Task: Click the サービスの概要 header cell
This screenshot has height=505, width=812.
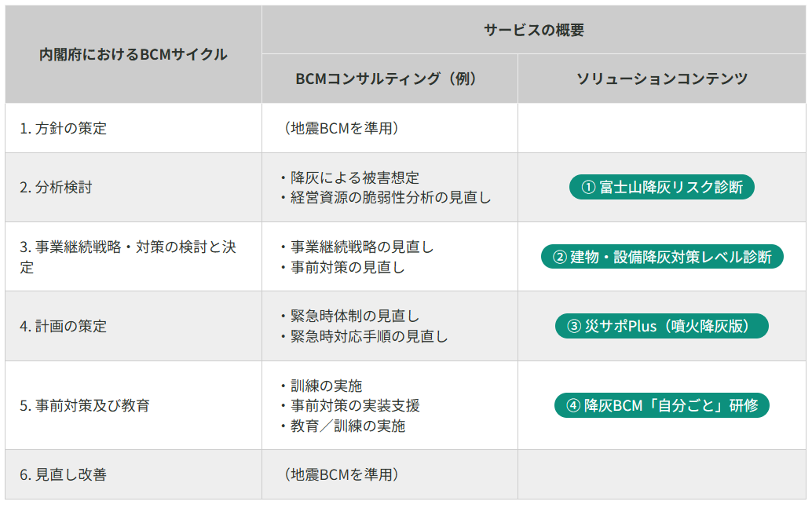Action: point(534,31)
